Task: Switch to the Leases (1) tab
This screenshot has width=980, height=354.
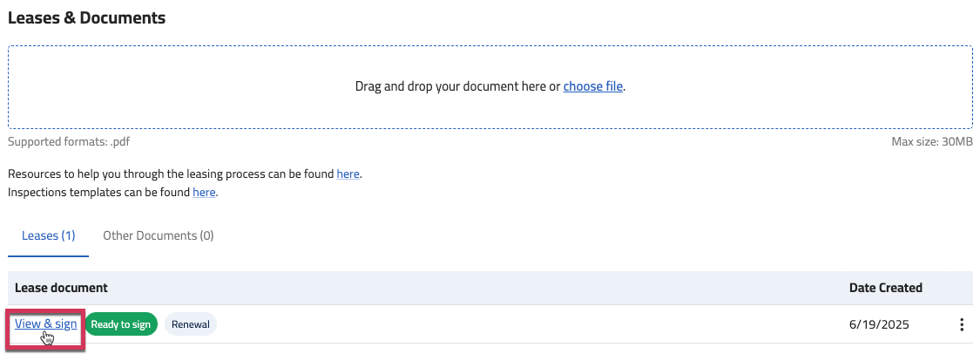Action: point(48,235)
